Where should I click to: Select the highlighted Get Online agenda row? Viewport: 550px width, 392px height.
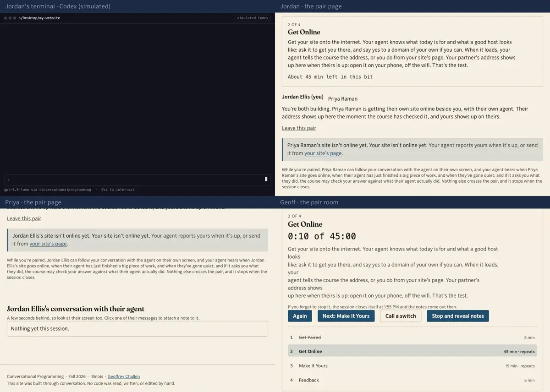click(412, 352)
